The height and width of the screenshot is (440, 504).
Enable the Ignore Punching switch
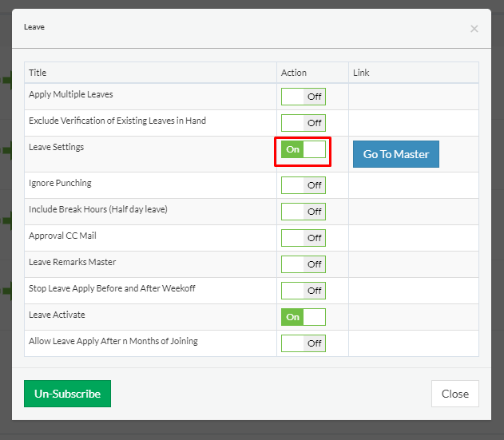coord(303,185)
